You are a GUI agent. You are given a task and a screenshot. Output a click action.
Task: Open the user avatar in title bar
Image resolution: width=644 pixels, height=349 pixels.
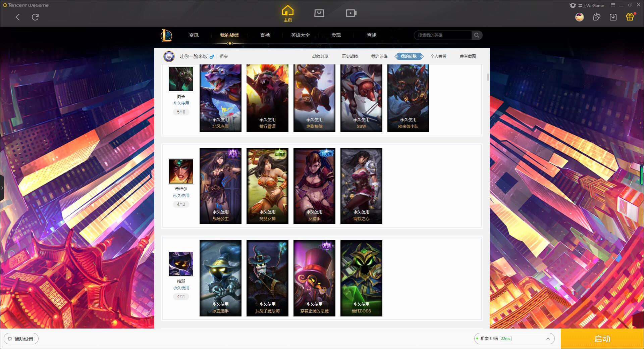coord(579,17)
